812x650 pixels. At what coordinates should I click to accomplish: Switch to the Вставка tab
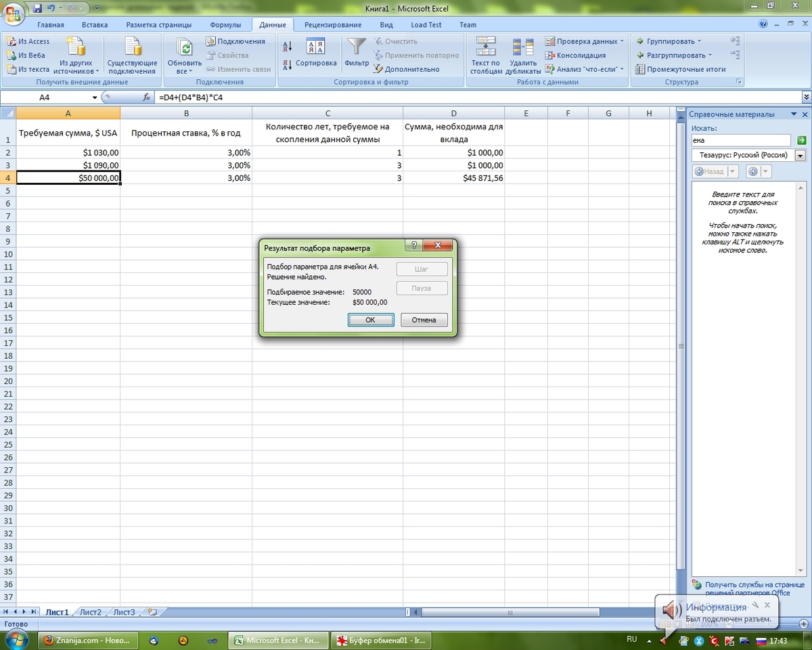point(95,25)
